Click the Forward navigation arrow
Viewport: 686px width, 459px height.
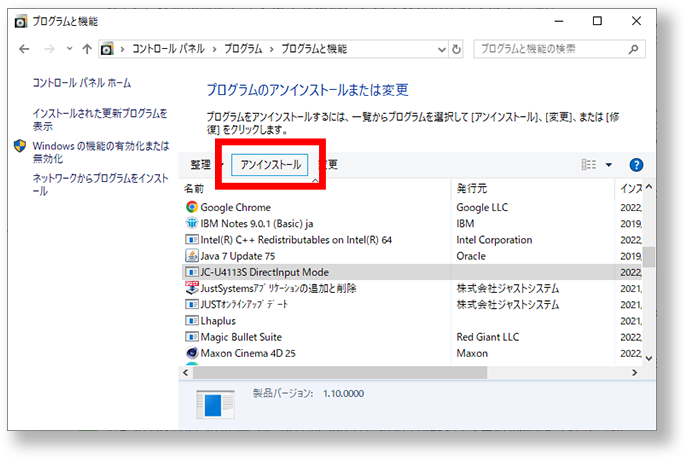pos(49,49)
